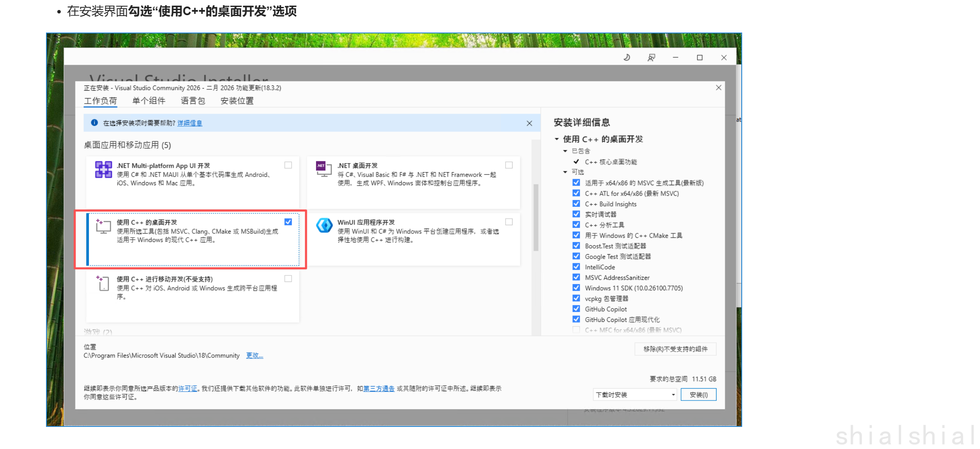Uncheck C++ ATL for x64/x86 option
This screenshot has height=449, width=980.
pyautogui.click(x=576, y=193)
